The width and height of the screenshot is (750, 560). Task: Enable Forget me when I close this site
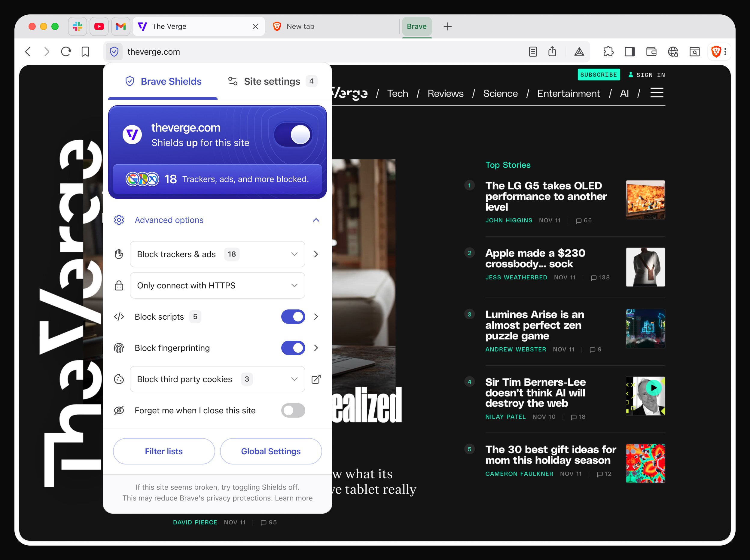click(293, 410)
